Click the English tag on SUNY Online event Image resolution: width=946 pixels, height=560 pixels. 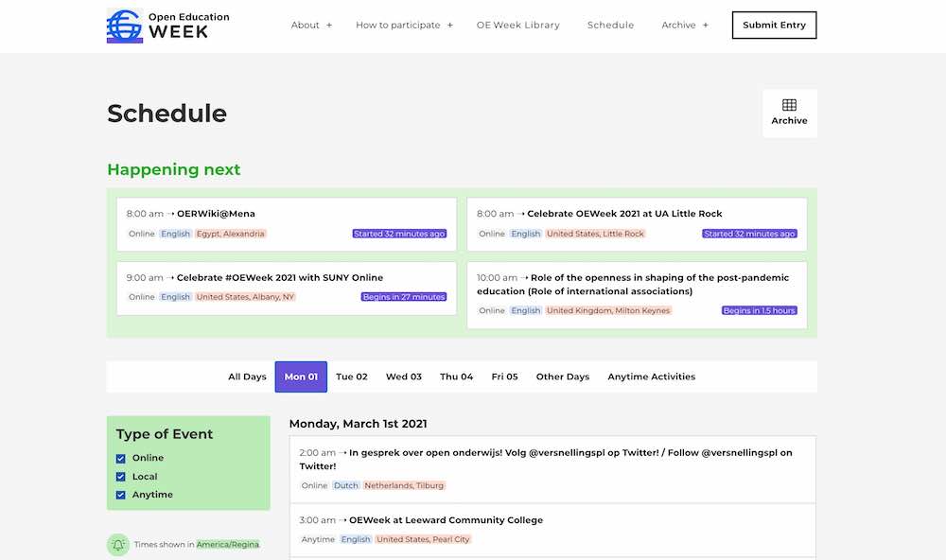click(x=175, y=297)
